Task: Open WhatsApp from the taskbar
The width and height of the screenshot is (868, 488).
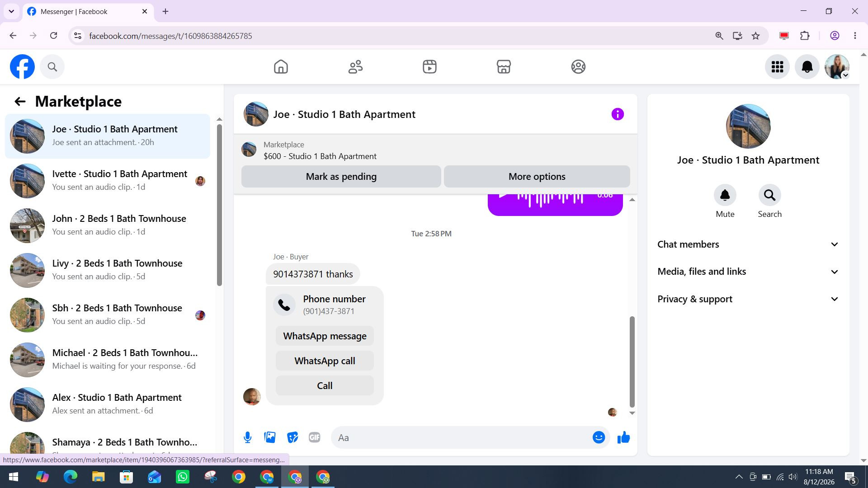Action: point(183,477)
